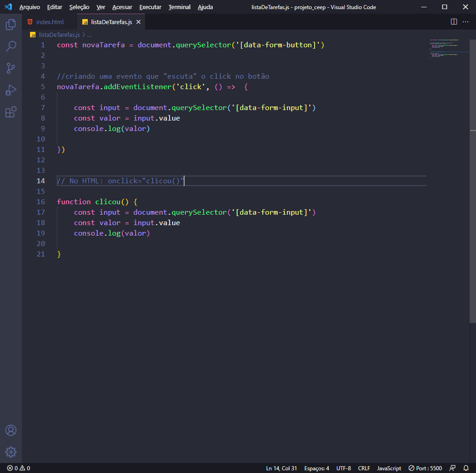Change end of line sequence CRLF
The height and width of the screenshot is (473, 476).
point(364,468)
